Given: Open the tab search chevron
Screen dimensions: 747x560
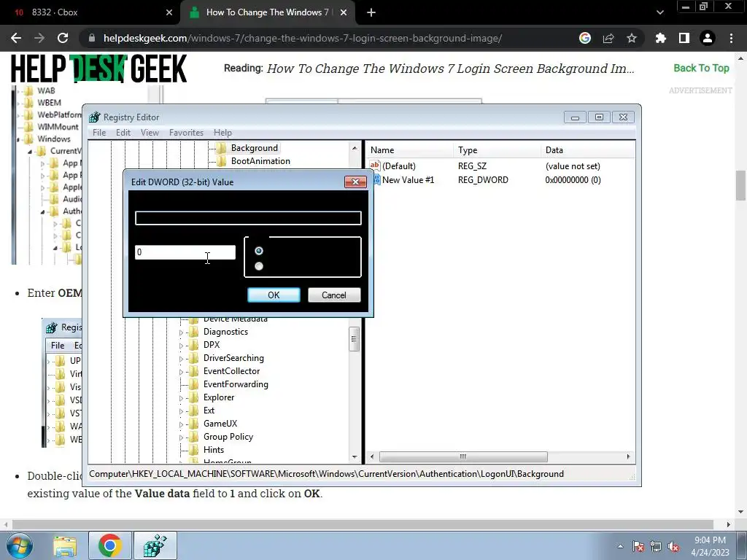Looking at the screenshot, I should 659,12.
